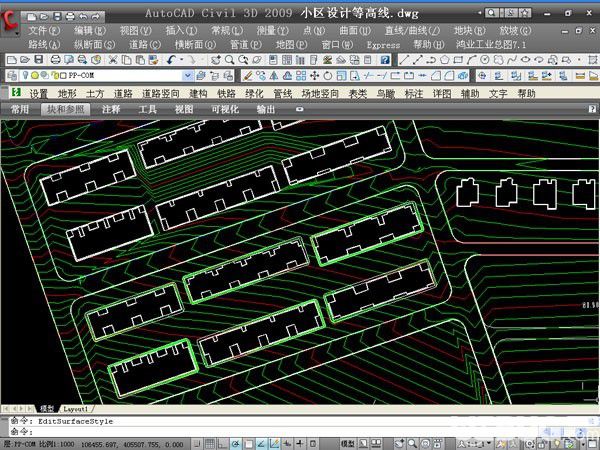Click the 模型 button in status bar
The image size is (600, 450).
[347, 444]
